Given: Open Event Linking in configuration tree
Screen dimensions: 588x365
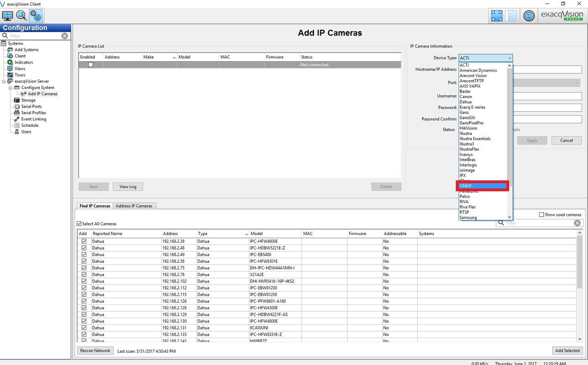Looking at the screenshot, I should pyautogui.click(x=33, y=119).
